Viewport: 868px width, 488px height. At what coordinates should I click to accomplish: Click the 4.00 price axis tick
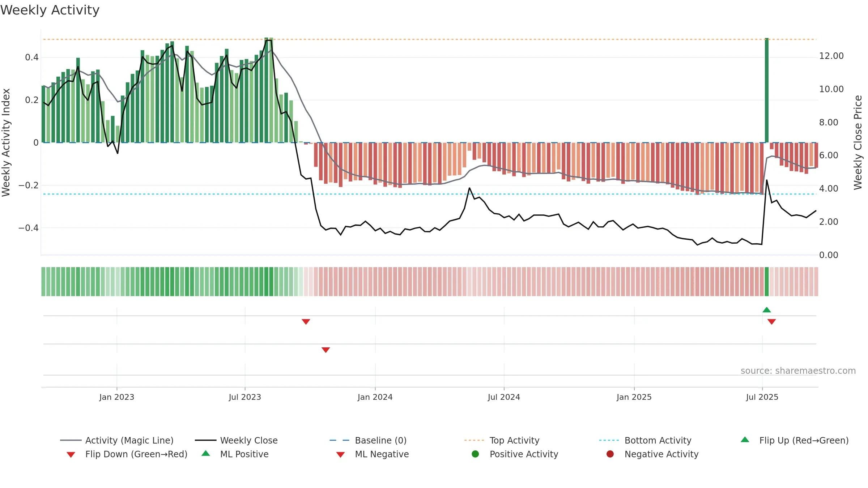pyautogui.click(x=829, y=189)
